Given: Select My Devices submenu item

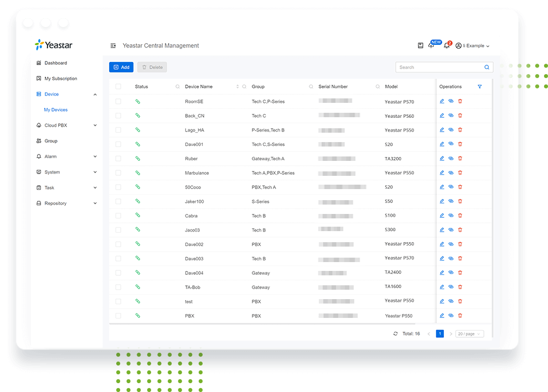Looking at the screenshot, I should coord(55,109).
